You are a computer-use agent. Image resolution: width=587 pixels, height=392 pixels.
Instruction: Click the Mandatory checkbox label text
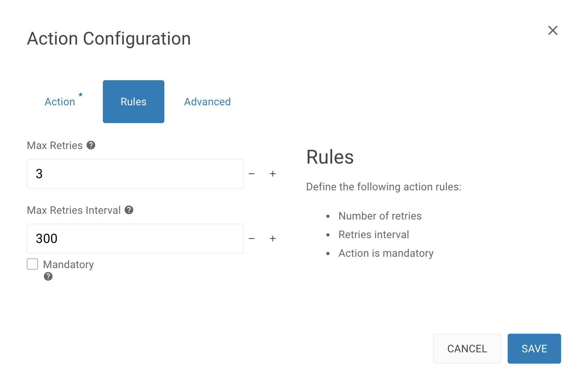tap(68, 264)
